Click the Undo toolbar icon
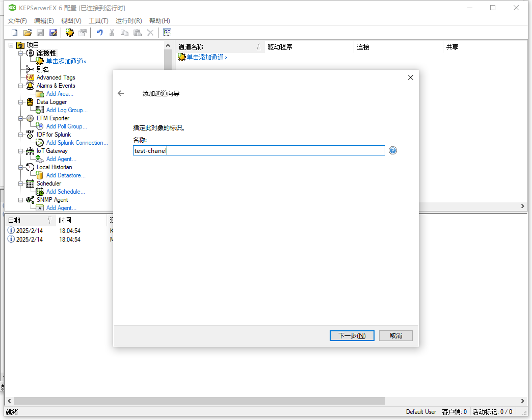This screenshot has height=420, width=532. tap(99, 33)
